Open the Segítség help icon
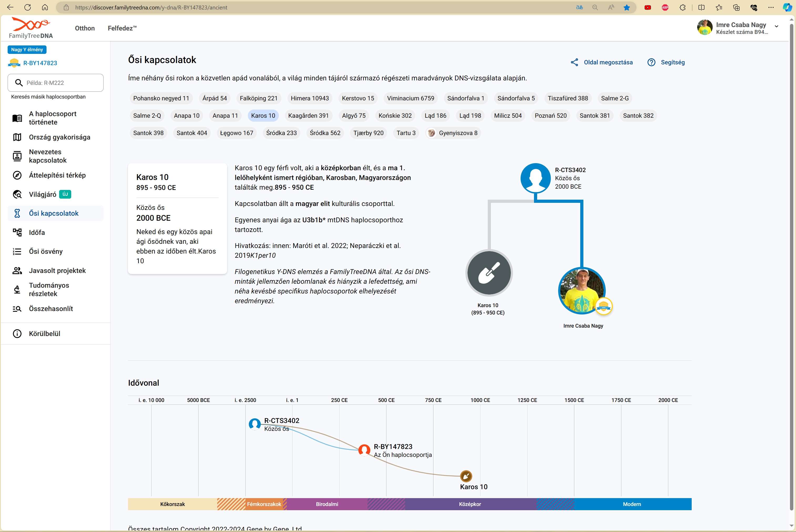The image size is (796, 532). [651, 63]
